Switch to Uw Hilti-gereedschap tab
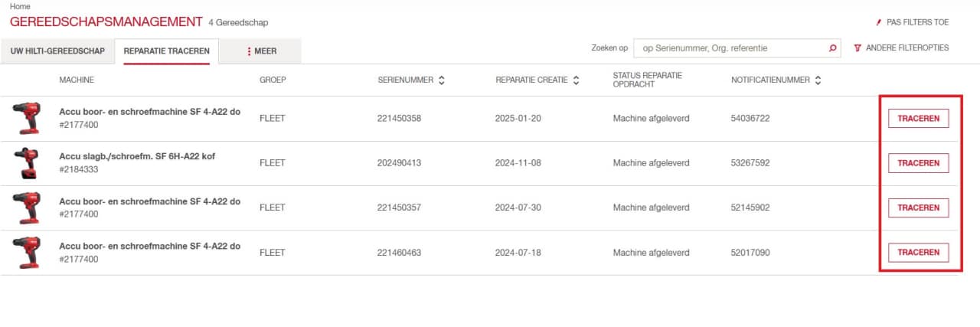Image resolution: width=980 pixels, height=327 pixels. point(57,51)
